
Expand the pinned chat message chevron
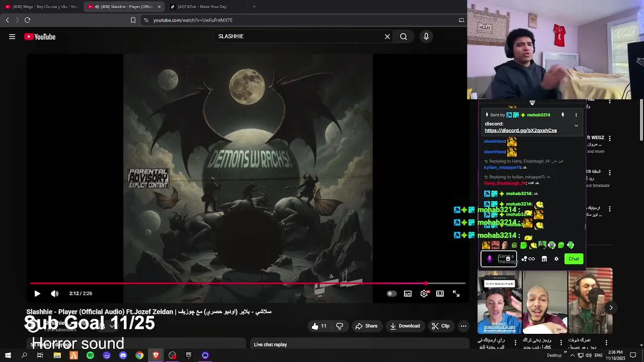(576, 126)
